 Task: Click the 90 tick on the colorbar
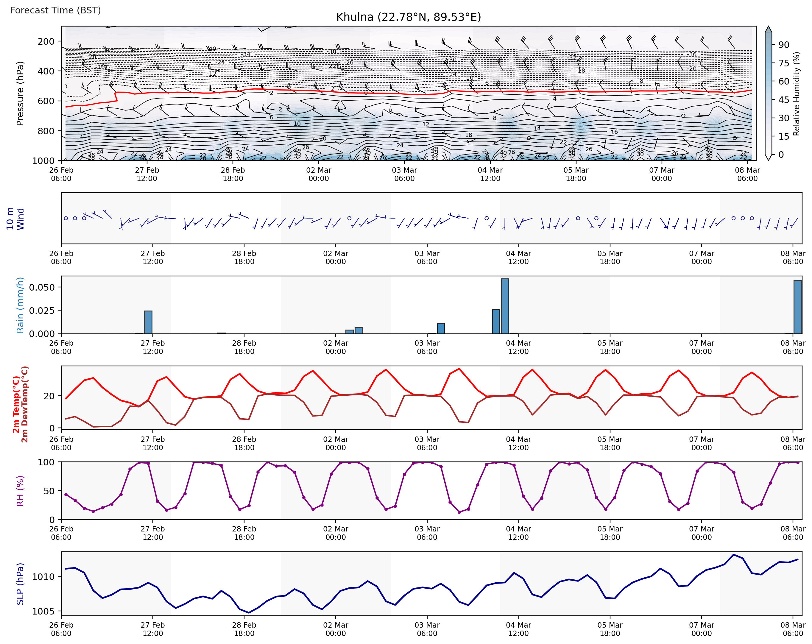(783, 45)
